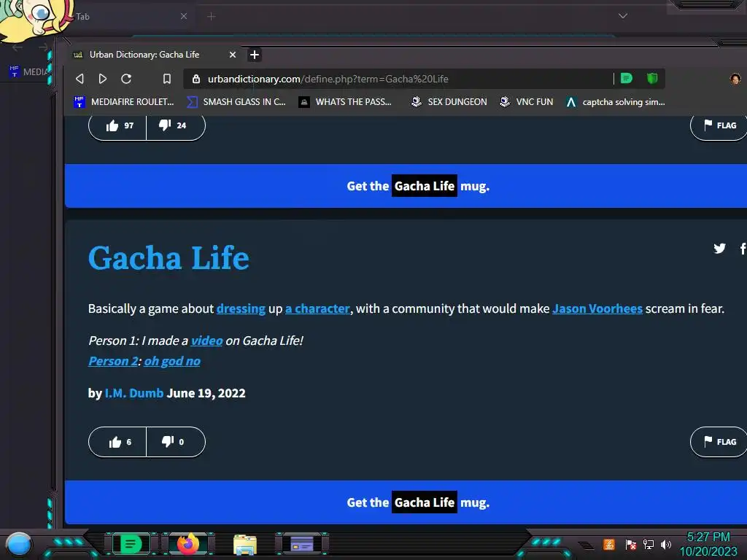Screen dimensions: 747x560
Task: Follow the 'video' link in example
Action: (206, 341)
